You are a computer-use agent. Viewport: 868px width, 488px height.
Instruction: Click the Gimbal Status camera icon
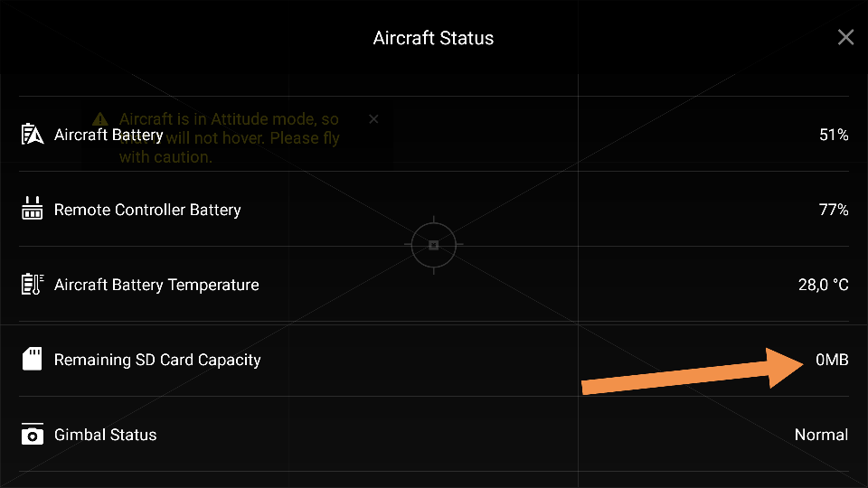coord(33,434)
